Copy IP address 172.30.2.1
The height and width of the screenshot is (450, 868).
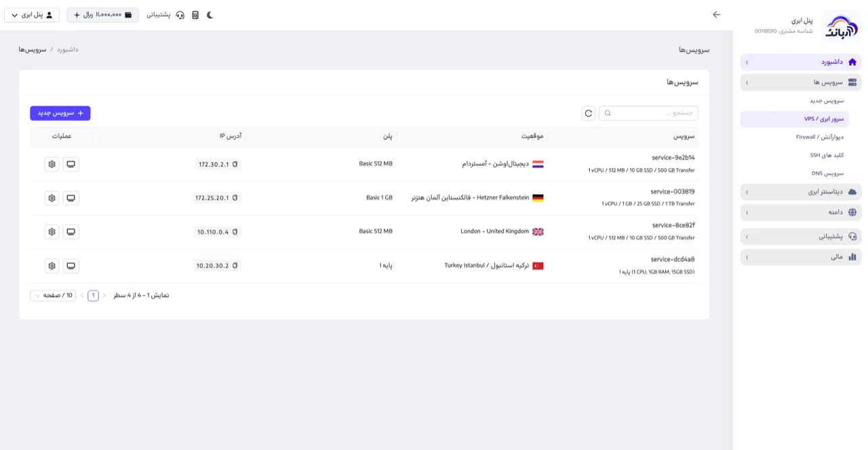pos(235,164)
